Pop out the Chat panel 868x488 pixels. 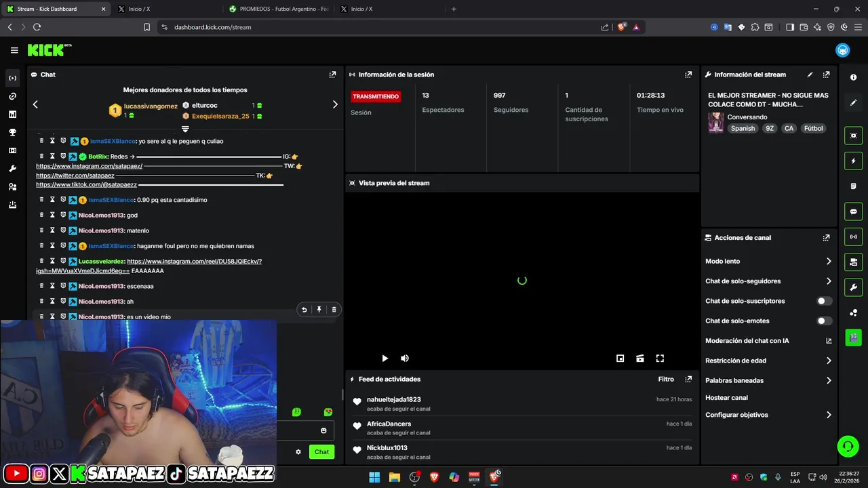[x=332, y=75]
